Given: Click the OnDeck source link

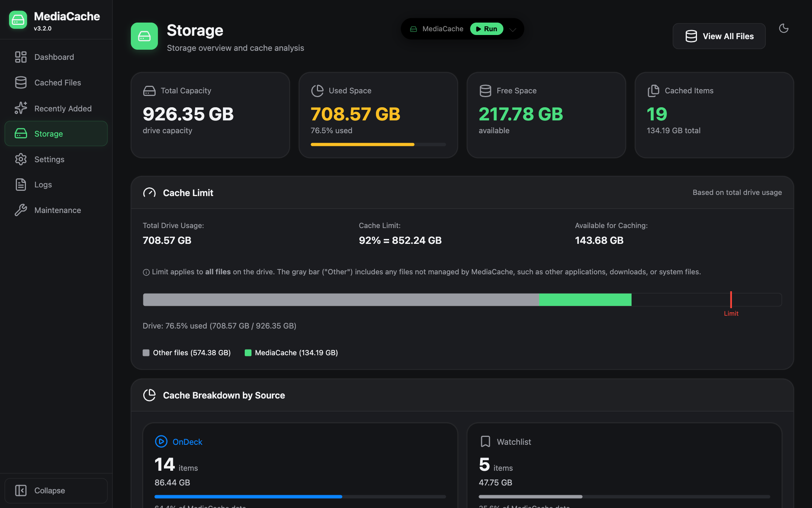Looking at the screenshot, I should [187, 442].
